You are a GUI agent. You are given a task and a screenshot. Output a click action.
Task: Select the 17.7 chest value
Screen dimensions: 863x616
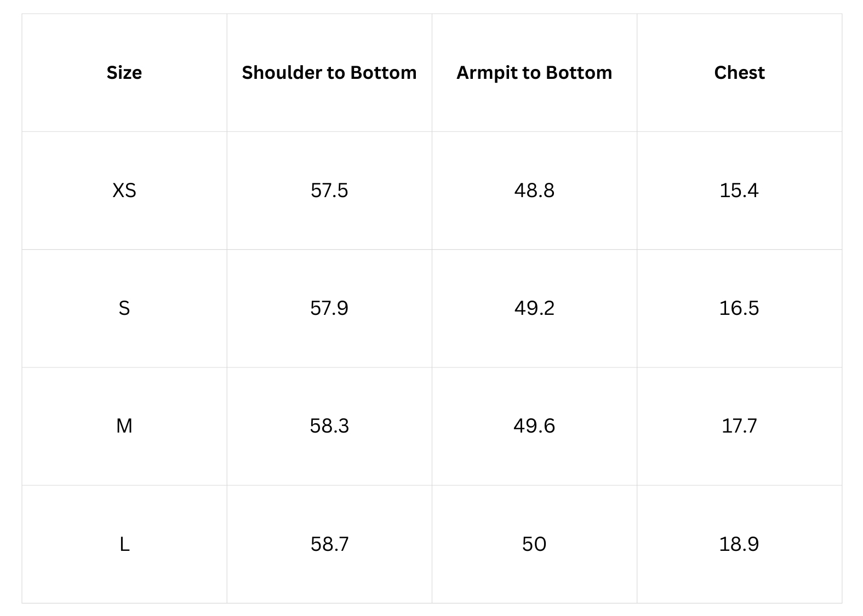739,426
